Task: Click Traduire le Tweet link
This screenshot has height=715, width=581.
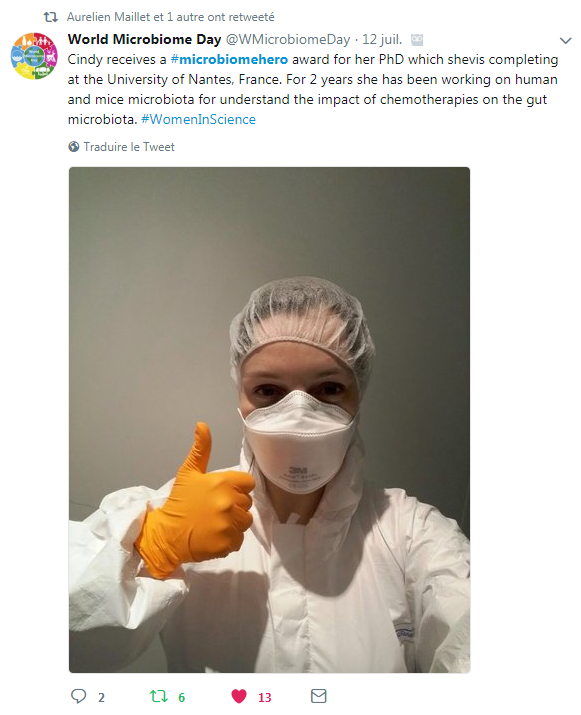Action: (x=129, y=147)
